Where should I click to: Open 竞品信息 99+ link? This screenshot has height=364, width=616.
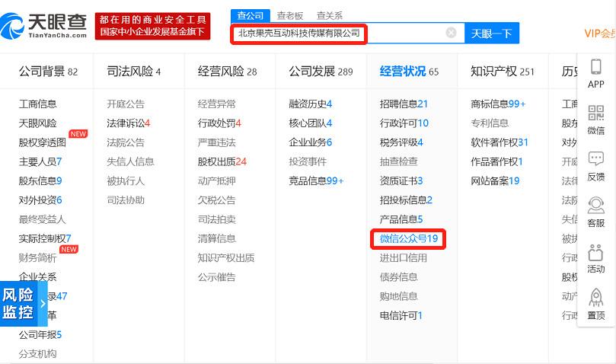pyautogui.click(x=316, y=180)
